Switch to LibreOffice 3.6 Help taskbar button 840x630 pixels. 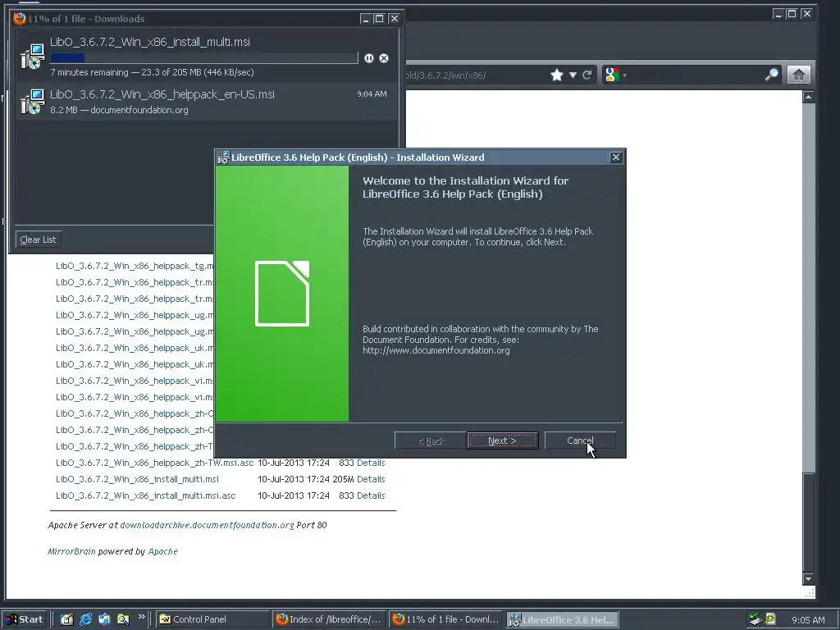(x=563, y=619)
